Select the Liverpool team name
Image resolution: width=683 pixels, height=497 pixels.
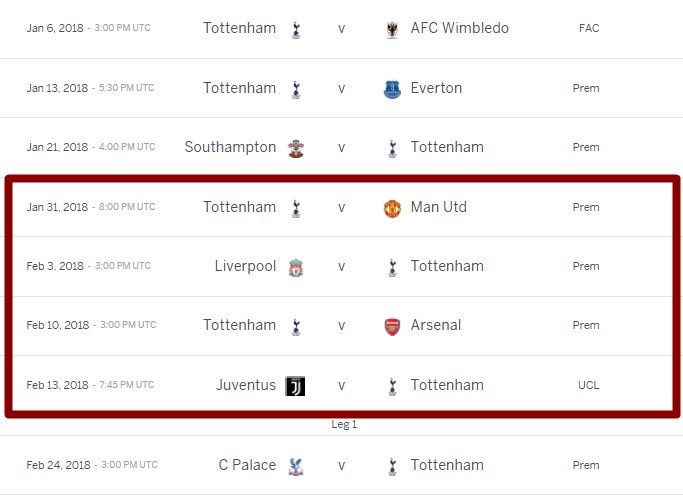245,266
